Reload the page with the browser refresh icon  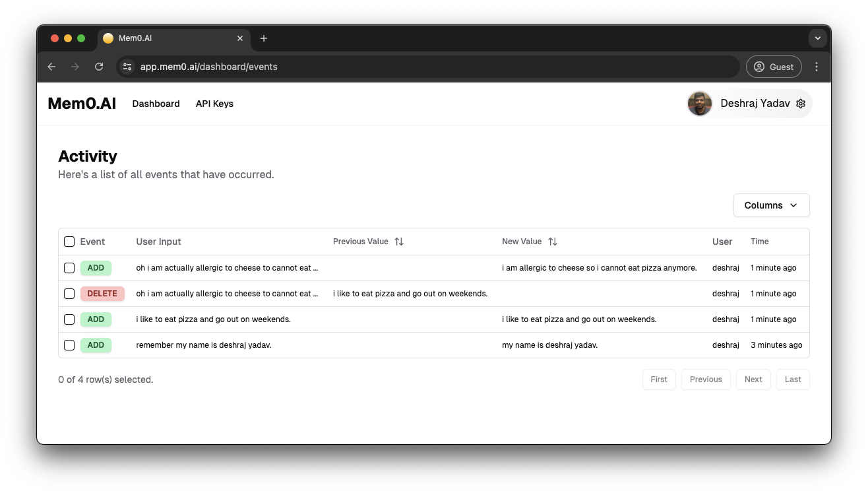click(x=99, y=67)
